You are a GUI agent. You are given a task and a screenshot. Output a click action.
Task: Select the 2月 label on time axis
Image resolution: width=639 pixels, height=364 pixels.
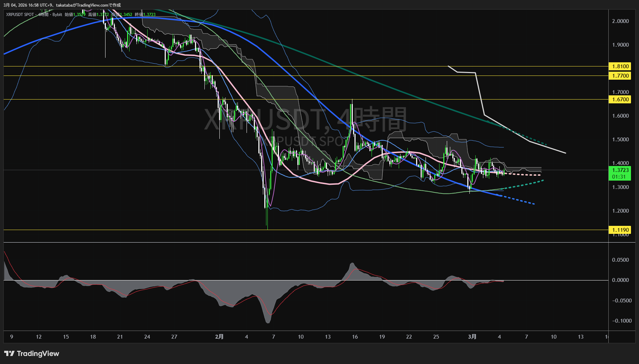coord(219,337)
